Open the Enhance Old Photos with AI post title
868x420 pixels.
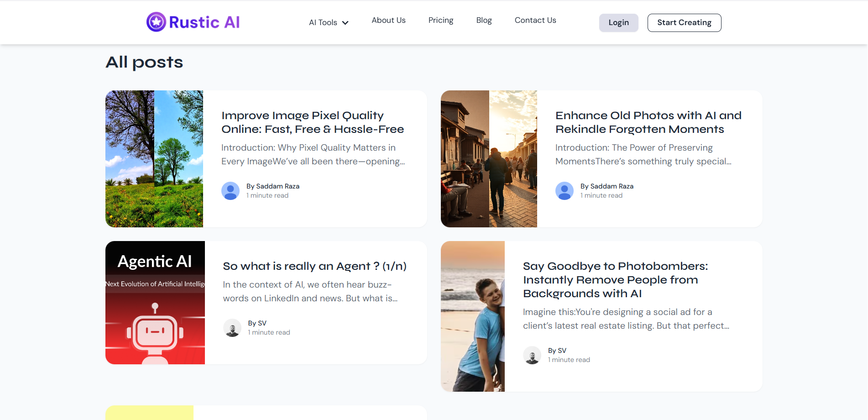click(648, 122)
